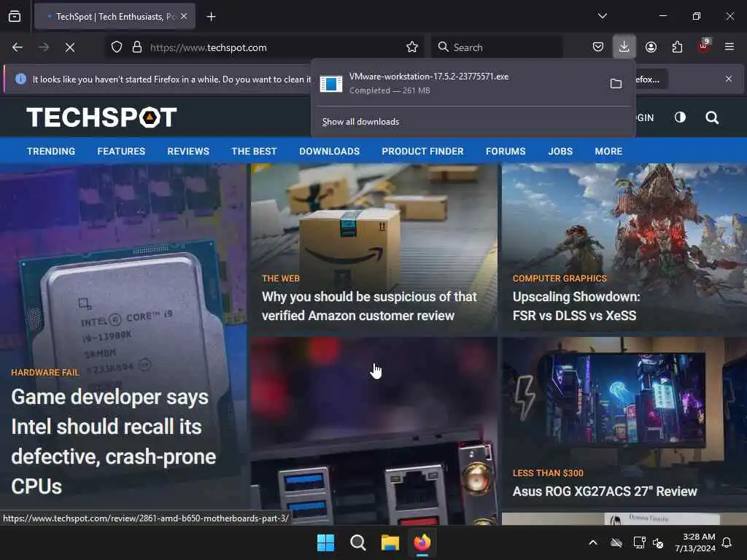This screenshot has height=560, width=747.
Task: Dismiss the Firefox refresh notification bar
Action: (729, 79)
